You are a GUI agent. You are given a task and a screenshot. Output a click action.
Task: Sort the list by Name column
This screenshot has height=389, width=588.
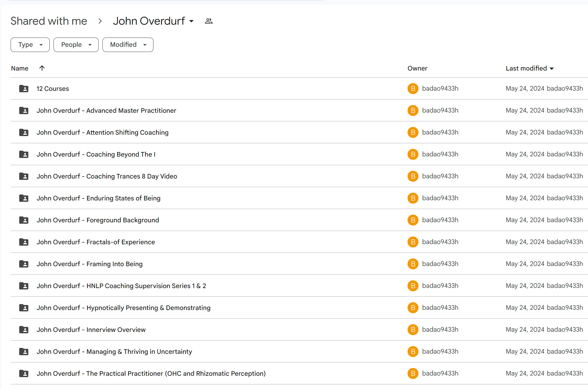pos(20,68)
